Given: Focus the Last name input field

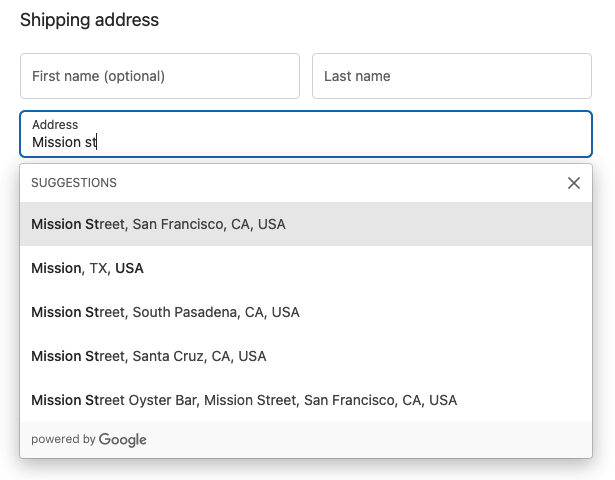Looking at the screenshot, I should click(452, 76).
